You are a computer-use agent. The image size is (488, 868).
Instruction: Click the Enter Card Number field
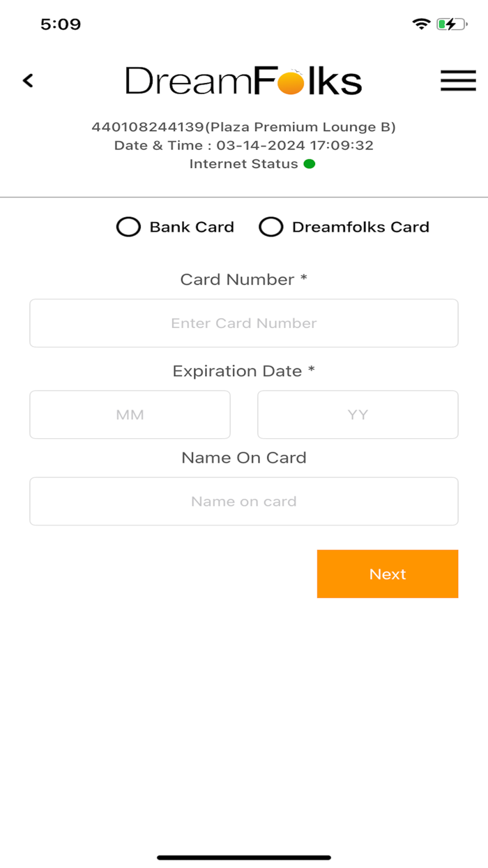point(243,322)
